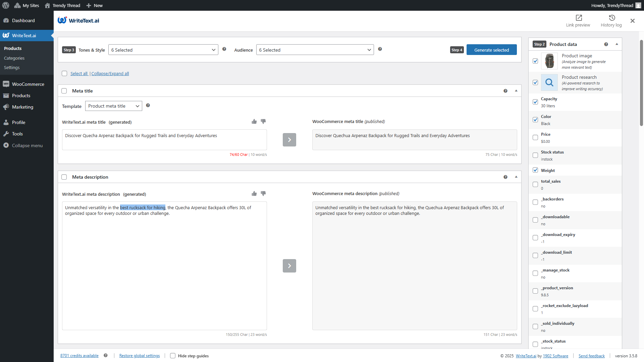Give thumbs up to generated meta title
The width and height of the screenshot is (644, 362).
point(254,122)
